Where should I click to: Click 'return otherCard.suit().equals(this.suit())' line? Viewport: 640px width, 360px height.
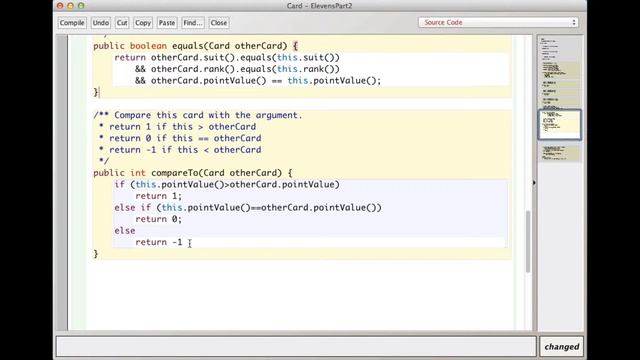point(227,58)
